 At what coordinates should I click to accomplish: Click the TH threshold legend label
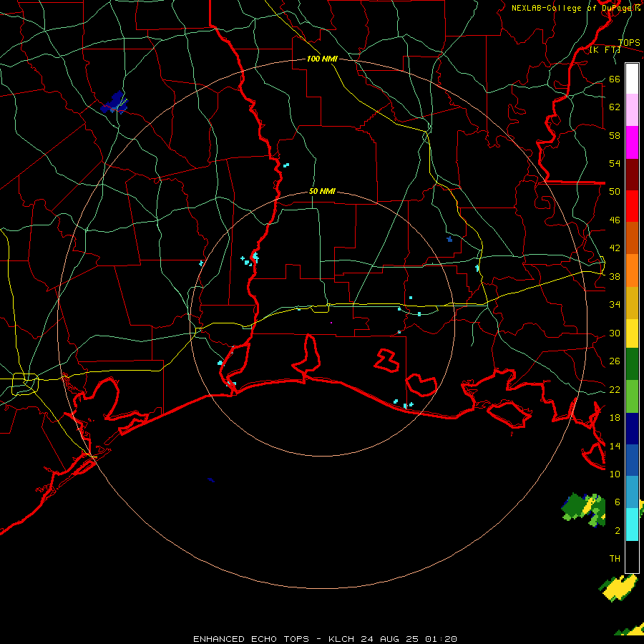tap(615, 559)
